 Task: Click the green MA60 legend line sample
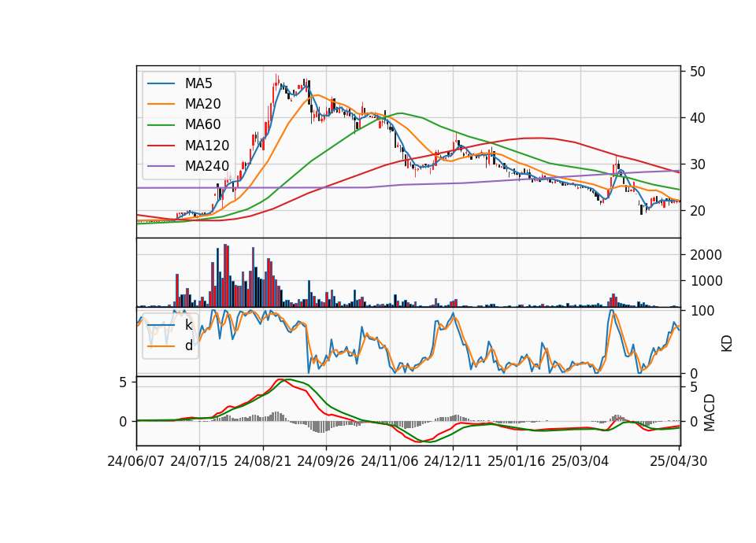click(161, 125)
